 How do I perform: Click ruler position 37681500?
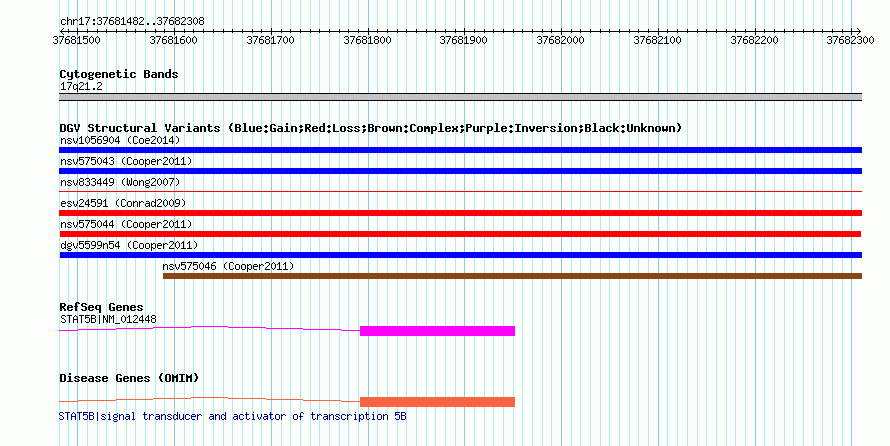[76, 40]
